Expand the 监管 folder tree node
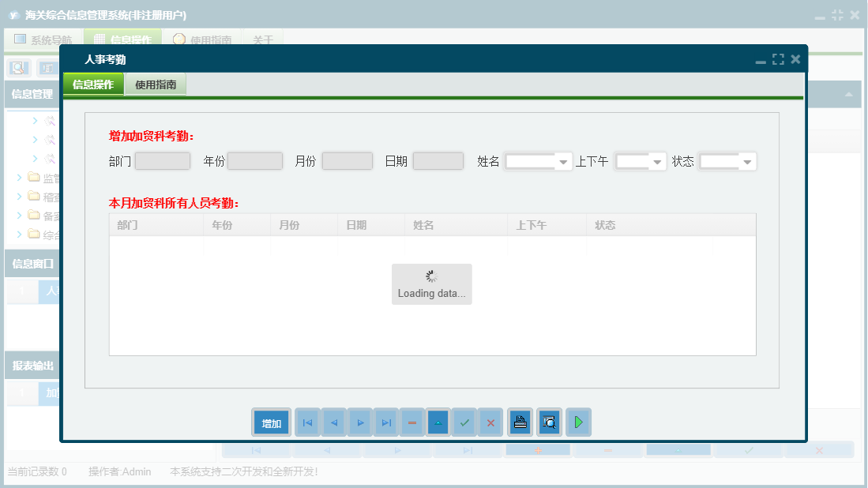Viewport: 868px width, 488px height. 19,178
